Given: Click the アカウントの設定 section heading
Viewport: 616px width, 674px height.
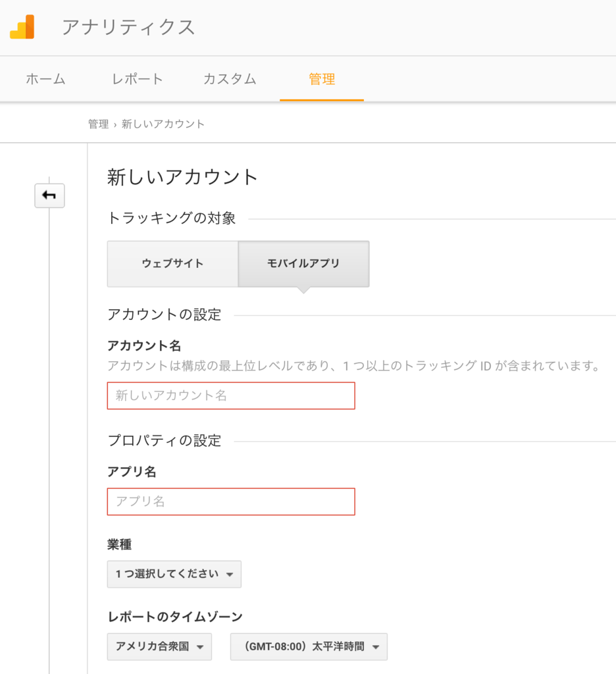Looking at the screenshot, I should pyautogui.click(x=165, y=315).
